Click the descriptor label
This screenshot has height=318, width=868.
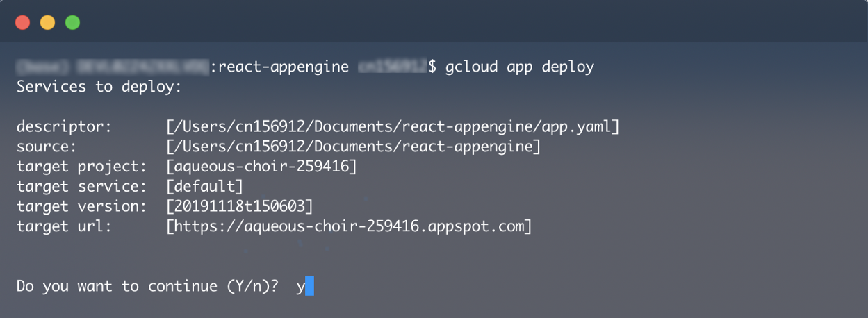click(x=64, y=127)
